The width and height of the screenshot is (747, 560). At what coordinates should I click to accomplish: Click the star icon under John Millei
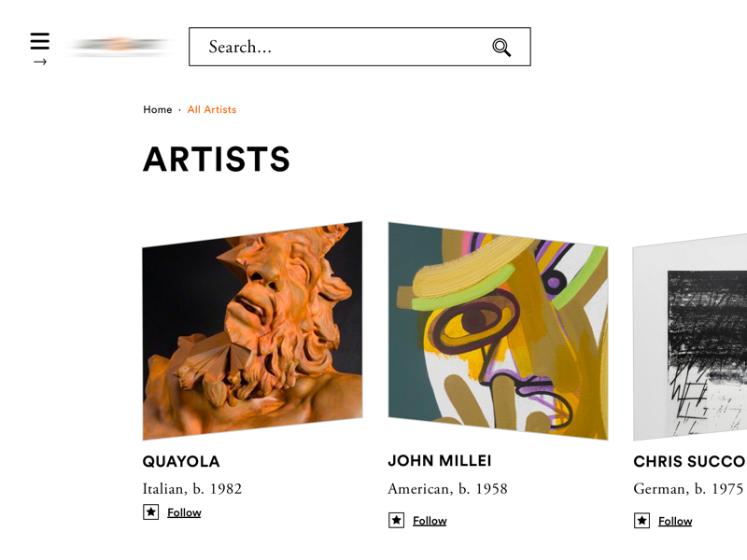tap(396, 520)
